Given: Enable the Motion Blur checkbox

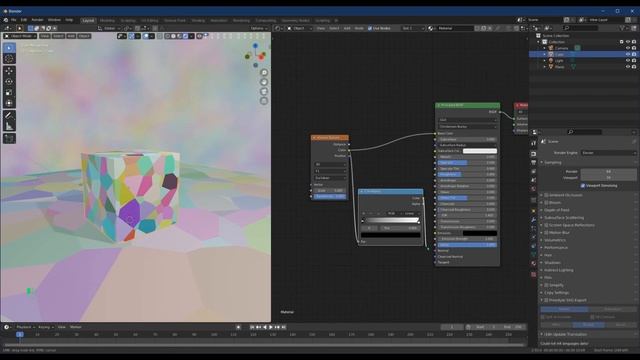Looking at the screenshot, I should [x=546, y=233].
